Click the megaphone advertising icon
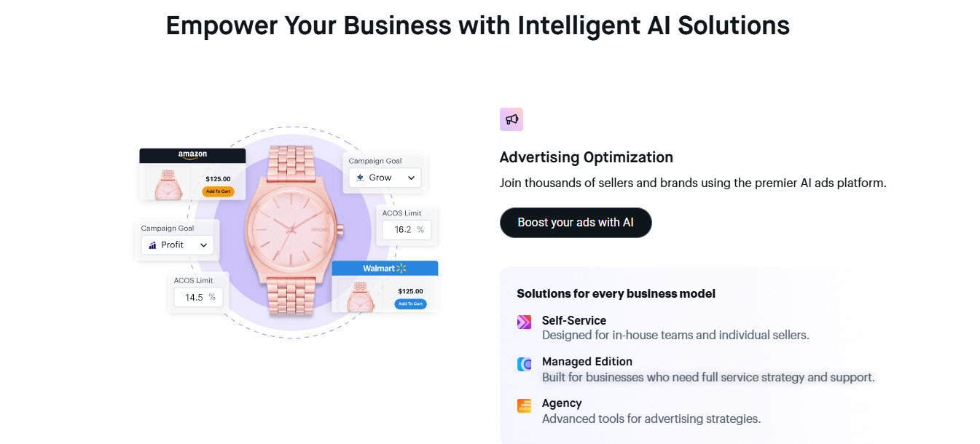This screenshot has height=444, width=980. (511, 119)
